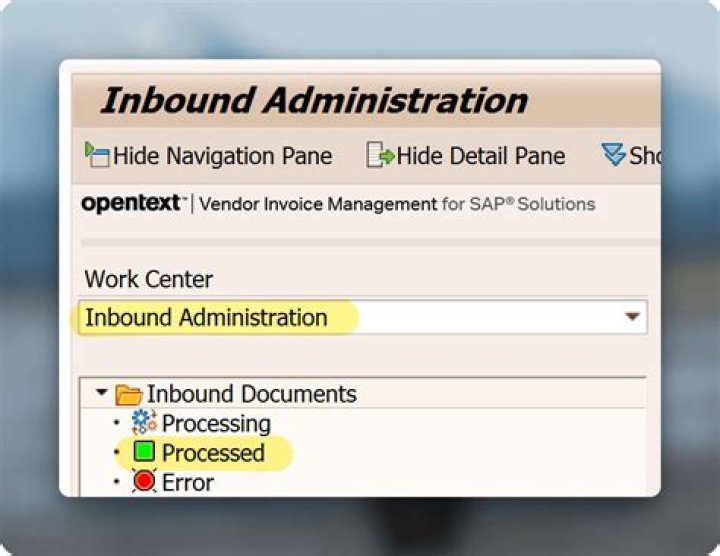
Task: Open the Work Center dropdown arrow
Action: pyautogui.click(x=632, y=316)
